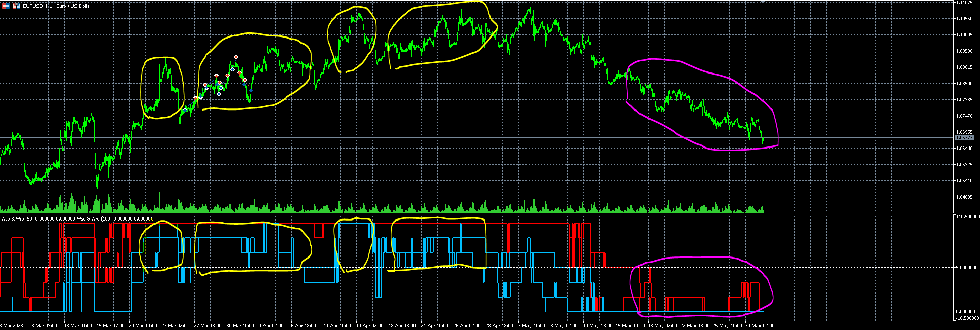The image size is (980, 330).
Task: Click the 1.05410 price scale label
Action: tap(964, 181)
